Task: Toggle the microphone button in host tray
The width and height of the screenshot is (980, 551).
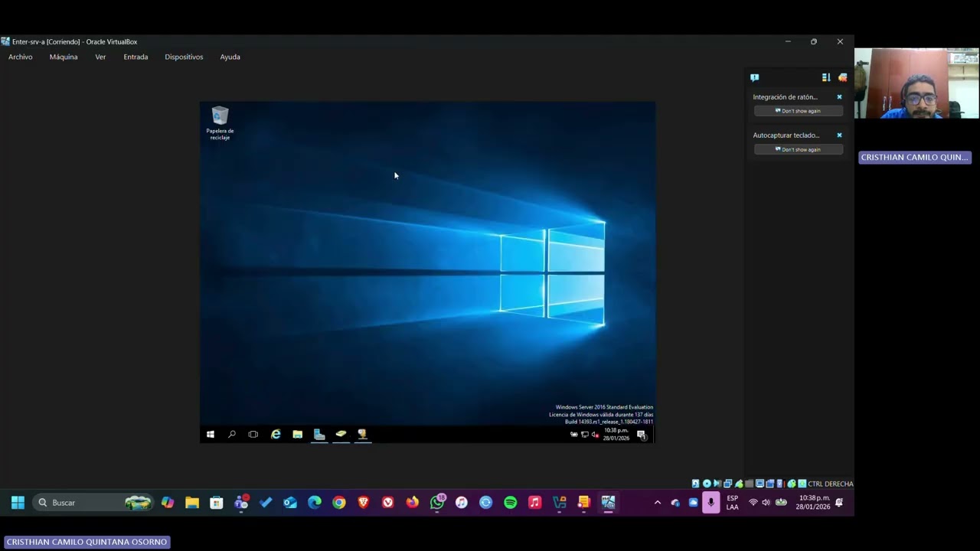Action: tap(711, 503)
